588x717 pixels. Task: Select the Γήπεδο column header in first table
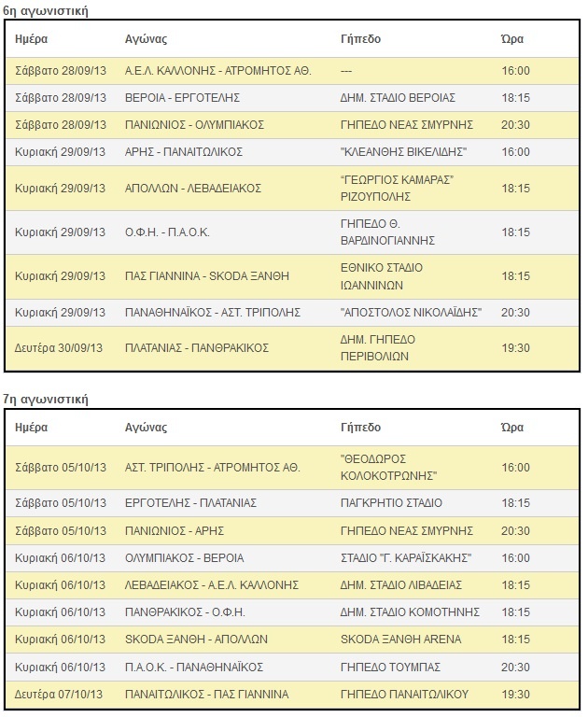coord(360,39)
